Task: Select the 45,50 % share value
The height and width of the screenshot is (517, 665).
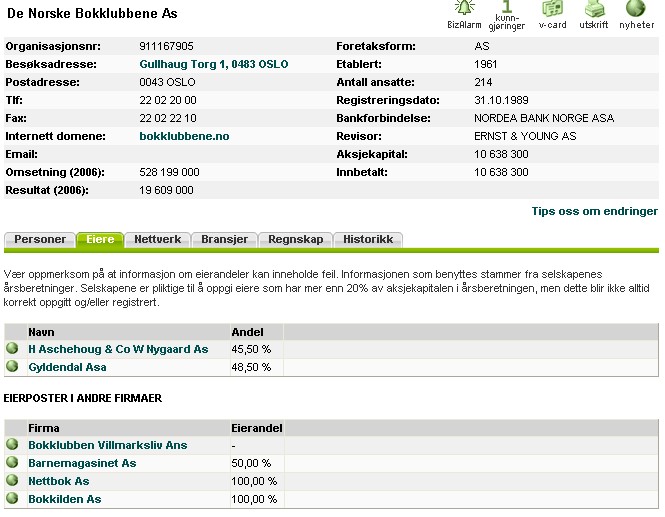Action: 251,349
